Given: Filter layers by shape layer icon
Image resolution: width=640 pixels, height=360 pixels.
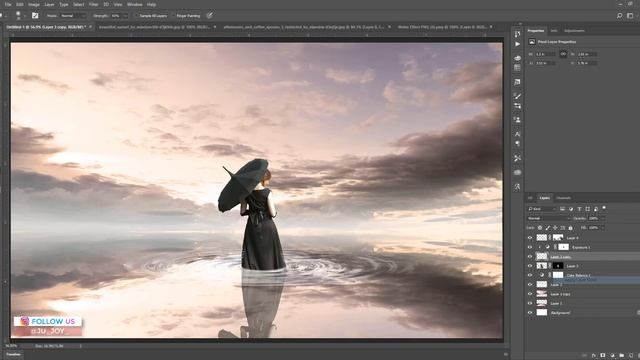Looking at the screenshot, I should coord(588,209).
